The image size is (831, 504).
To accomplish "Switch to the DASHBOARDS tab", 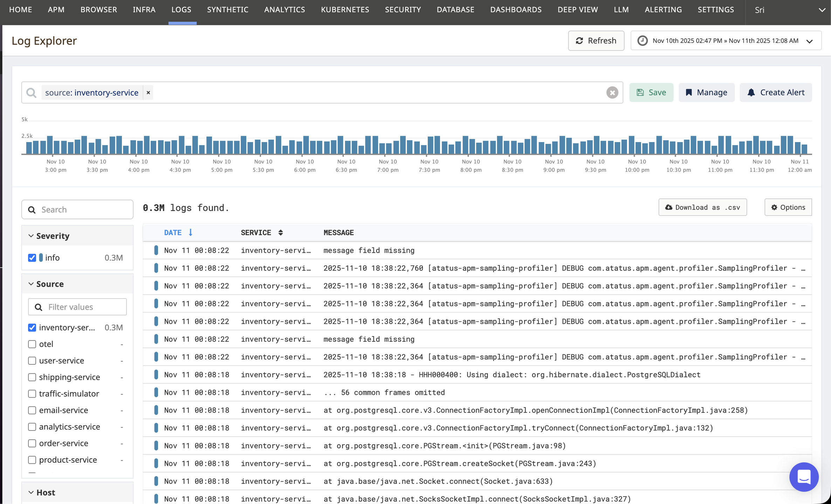I will pyautogui.click(x=516, y=10).
